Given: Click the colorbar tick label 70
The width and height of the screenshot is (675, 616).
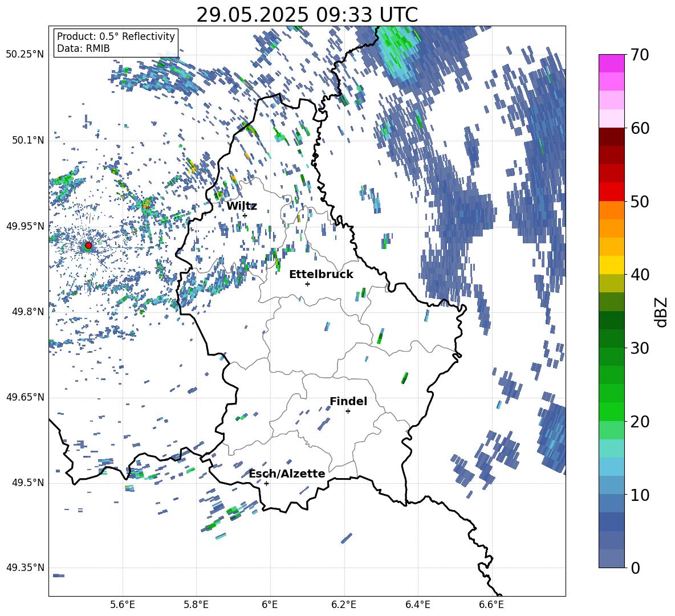Looking at the screenshot, I should click(640, 55).
